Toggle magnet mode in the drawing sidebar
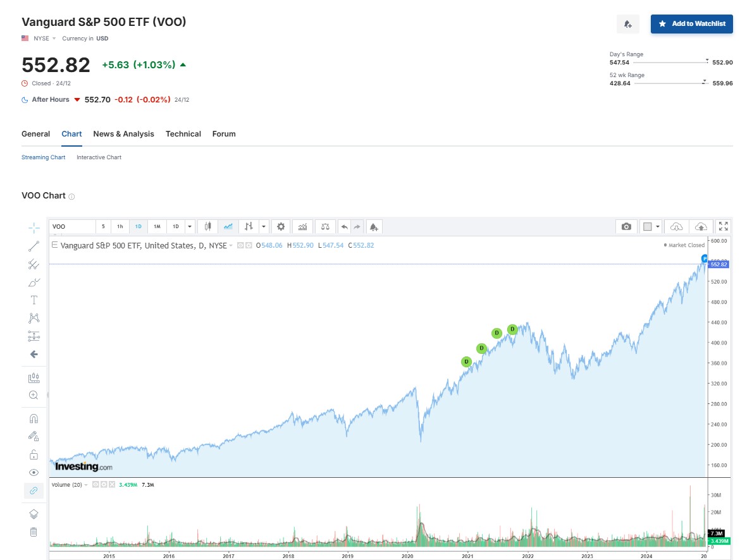Screen dimensions: 740x560 coord(34,418)
